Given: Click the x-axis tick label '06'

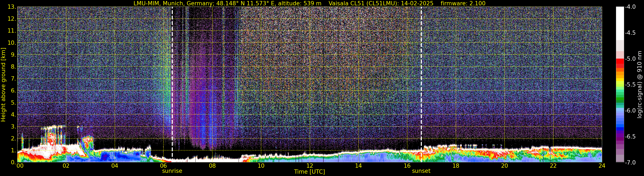Looking at the screenshot, I should (x=163, y=166).
